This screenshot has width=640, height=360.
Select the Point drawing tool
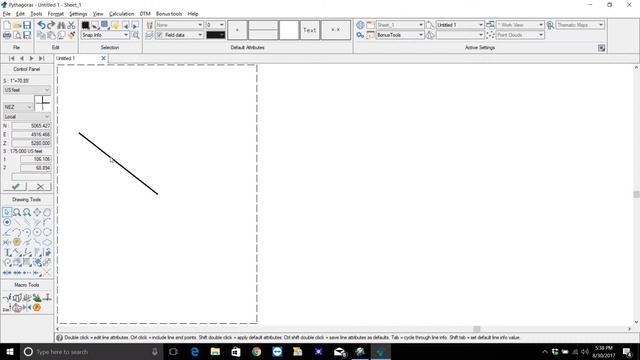[x=7, y=222]
